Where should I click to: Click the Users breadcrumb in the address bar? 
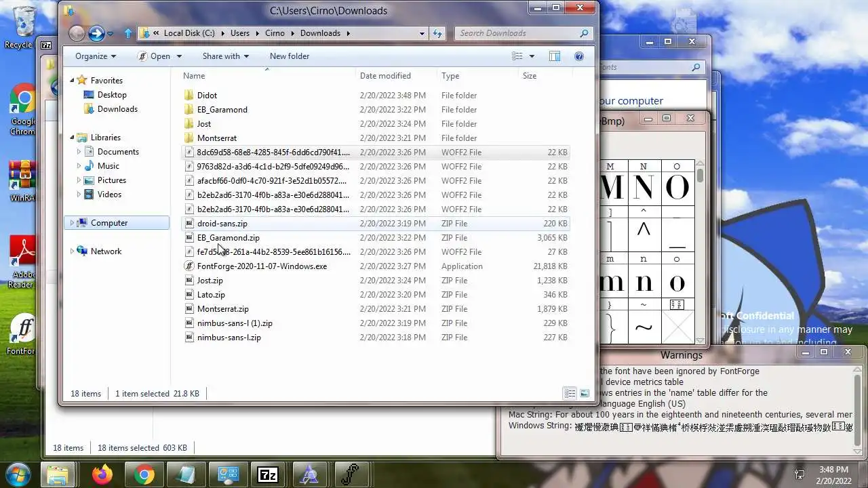tap(240, 33)
